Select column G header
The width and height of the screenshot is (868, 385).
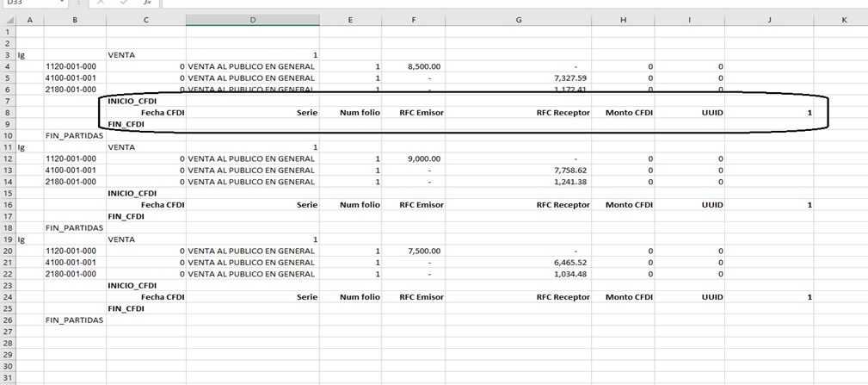point(519,20)
